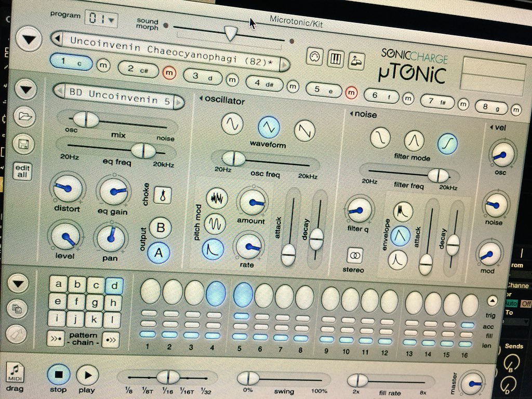
Task: Click the eraser clear pattern icon
Action: (16, 334)
